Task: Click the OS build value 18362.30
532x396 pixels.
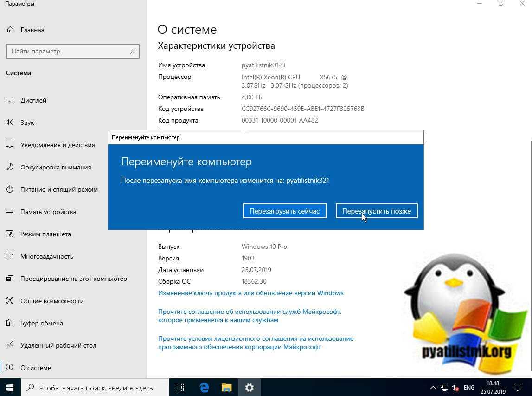Action: 254,281
